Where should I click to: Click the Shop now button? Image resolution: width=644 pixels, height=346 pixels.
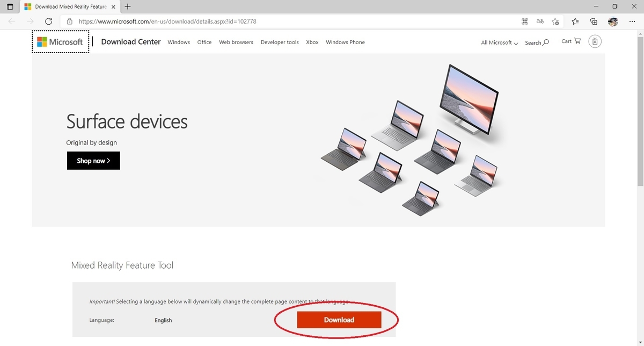(x=93, y=161)
